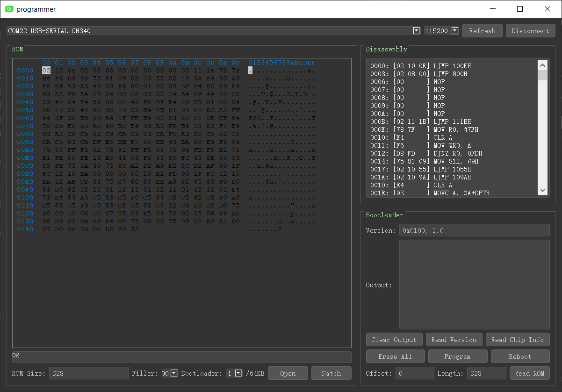Minimize the programmer window
Image resolution: width=562 pixels, height=392 pixels.
493,9
